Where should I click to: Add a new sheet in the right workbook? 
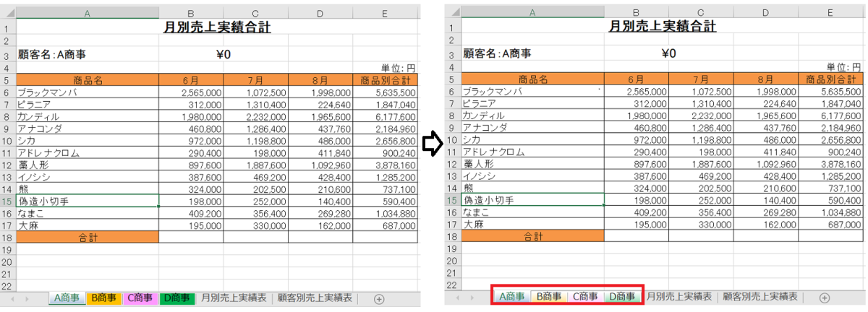click(x=824, y=298)
